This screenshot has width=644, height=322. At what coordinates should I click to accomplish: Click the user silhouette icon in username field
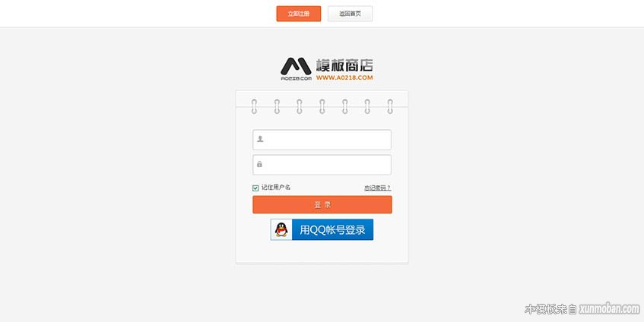click(260, 139)
